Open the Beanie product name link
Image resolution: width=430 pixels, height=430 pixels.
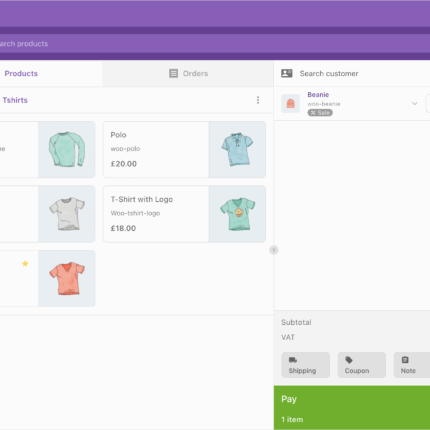[318, 95]
